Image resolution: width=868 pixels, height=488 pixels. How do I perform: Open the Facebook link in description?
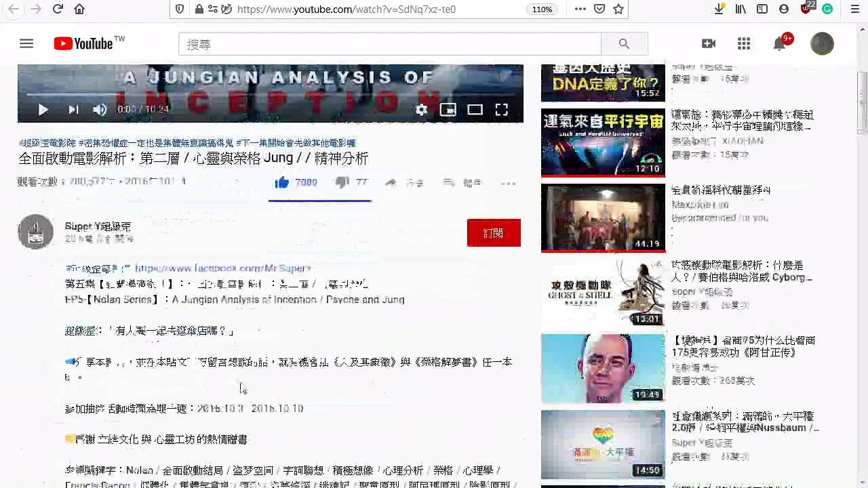222,268
